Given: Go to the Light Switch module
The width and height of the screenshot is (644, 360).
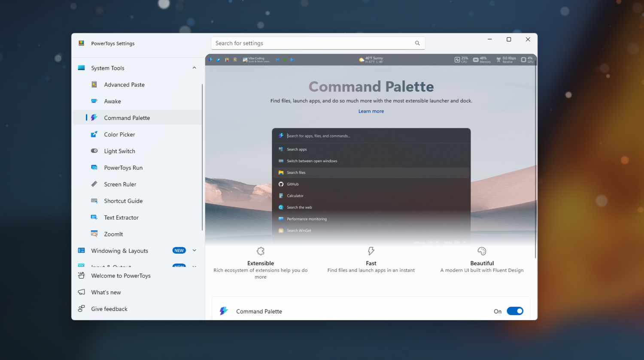Looking at the screenshot, I should [x=137, y=151].
